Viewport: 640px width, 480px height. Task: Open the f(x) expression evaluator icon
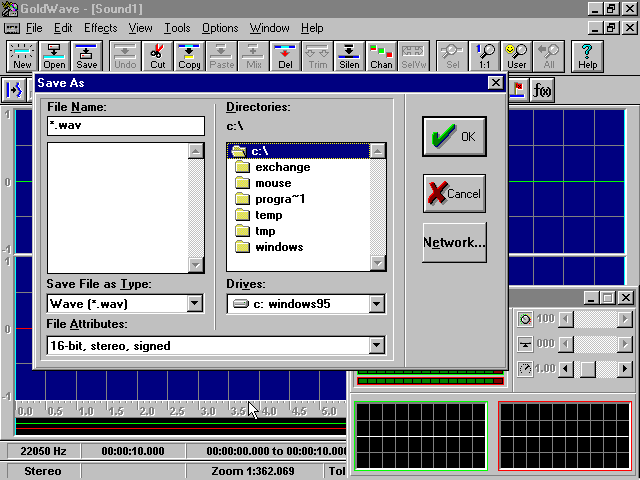(543, 91)
